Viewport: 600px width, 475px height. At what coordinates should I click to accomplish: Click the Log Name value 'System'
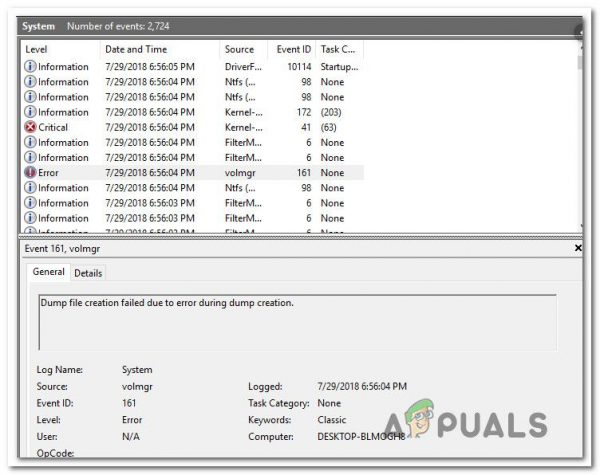(137, 370)
